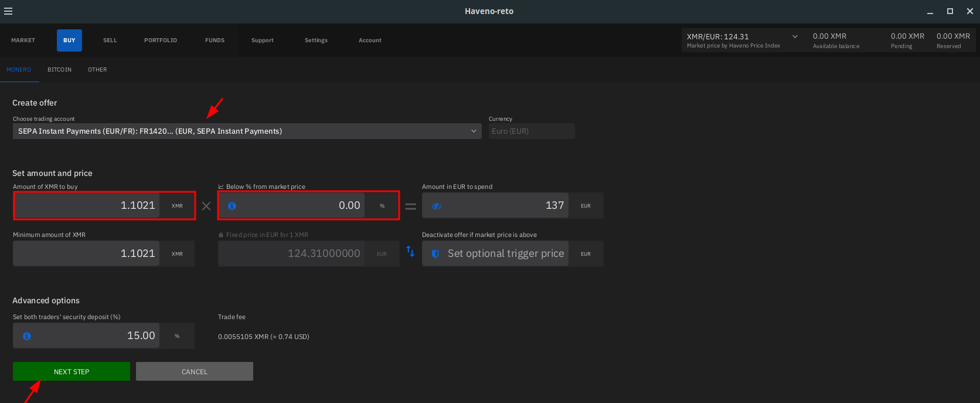Screen dimensions: 980x403
Task: Click the fixed price in EUR field
Action: (291, 253)
